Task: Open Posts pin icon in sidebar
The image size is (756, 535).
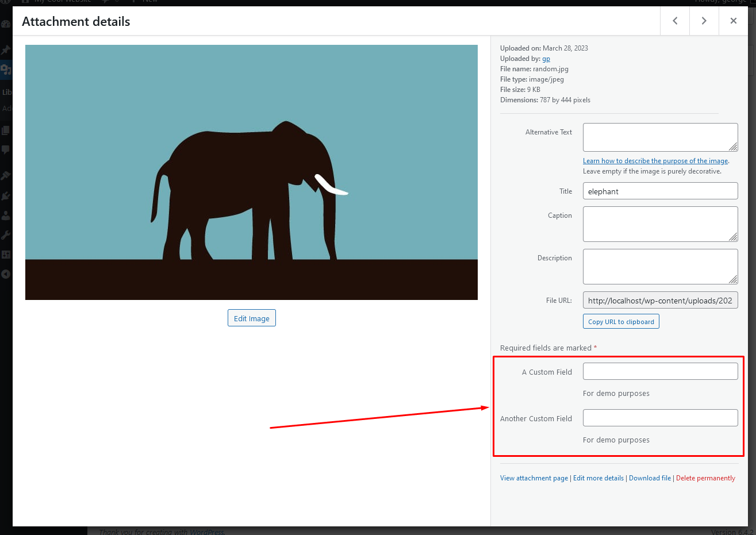Action: tap(6, 50)
